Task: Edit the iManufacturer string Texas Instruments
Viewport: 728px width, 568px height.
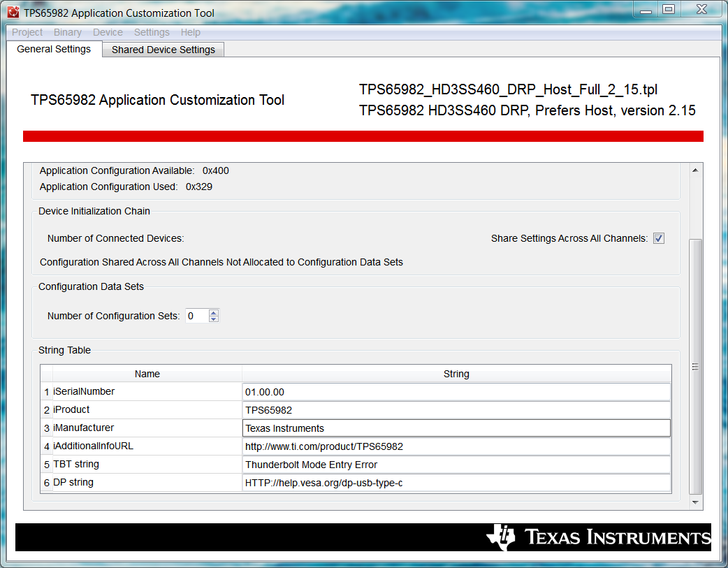Action: [x=456, y=428]
